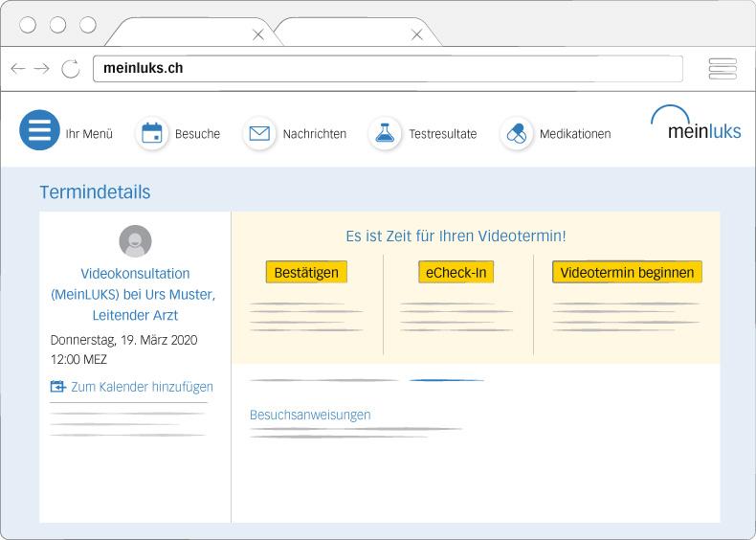Start with Videotermin beginnen button
This screenshot has height=540, width=756.
(627, 272)
